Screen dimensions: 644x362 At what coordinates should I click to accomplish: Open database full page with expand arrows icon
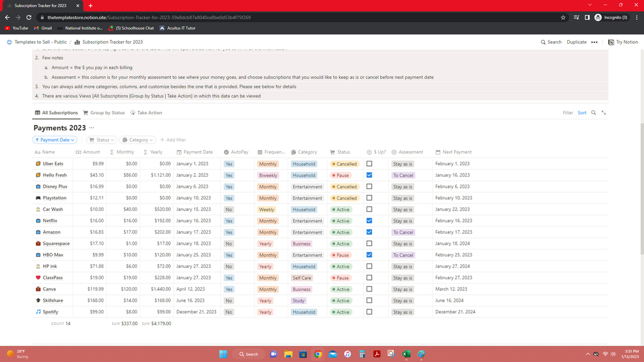(604, 113)
